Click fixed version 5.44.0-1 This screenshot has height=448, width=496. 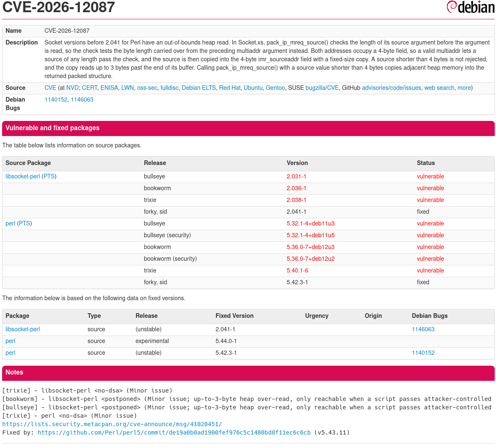[x=226, y=341]
